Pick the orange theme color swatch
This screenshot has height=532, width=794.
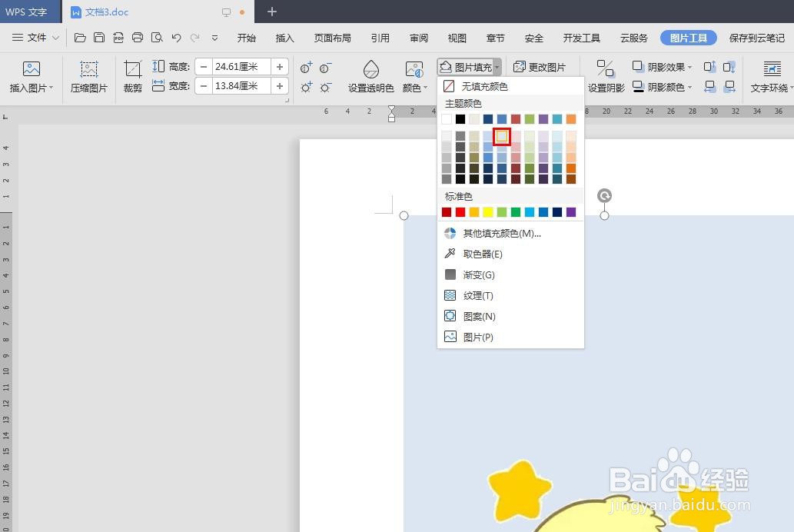point(570,119)
